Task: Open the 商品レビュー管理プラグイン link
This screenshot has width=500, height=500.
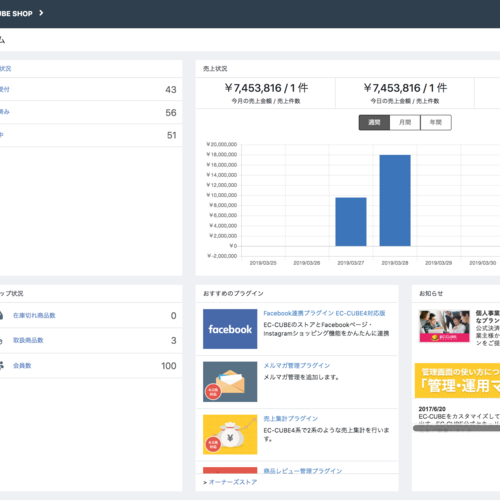Action: coord(303,471)
